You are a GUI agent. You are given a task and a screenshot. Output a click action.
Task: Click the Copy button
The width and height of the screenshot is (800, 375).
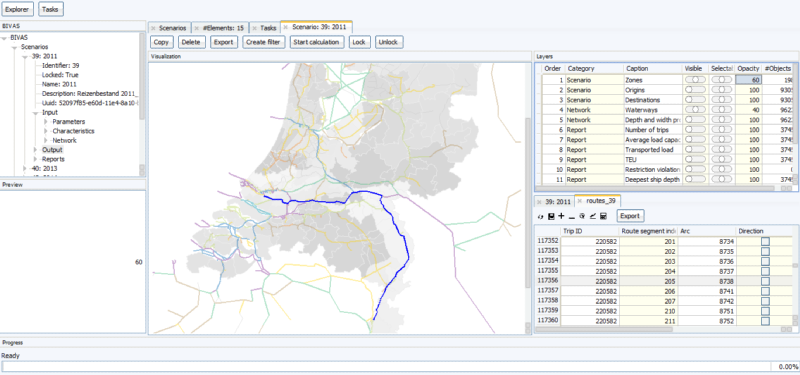161,42
